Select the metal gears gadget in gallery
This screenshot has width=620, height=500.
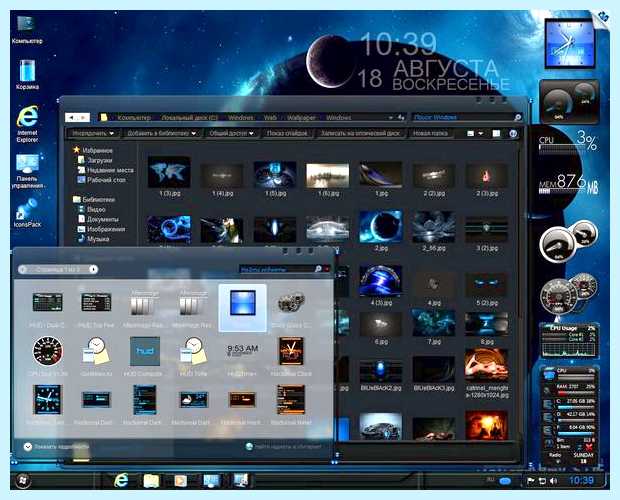pyautogui.click(x=291, y=303)
